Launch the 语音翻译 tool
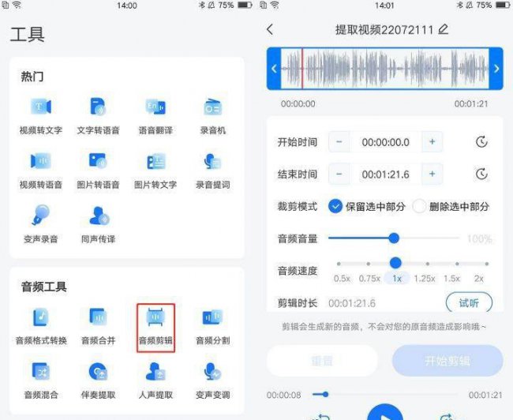Screen dimensions: 513x420 point(155,116)
